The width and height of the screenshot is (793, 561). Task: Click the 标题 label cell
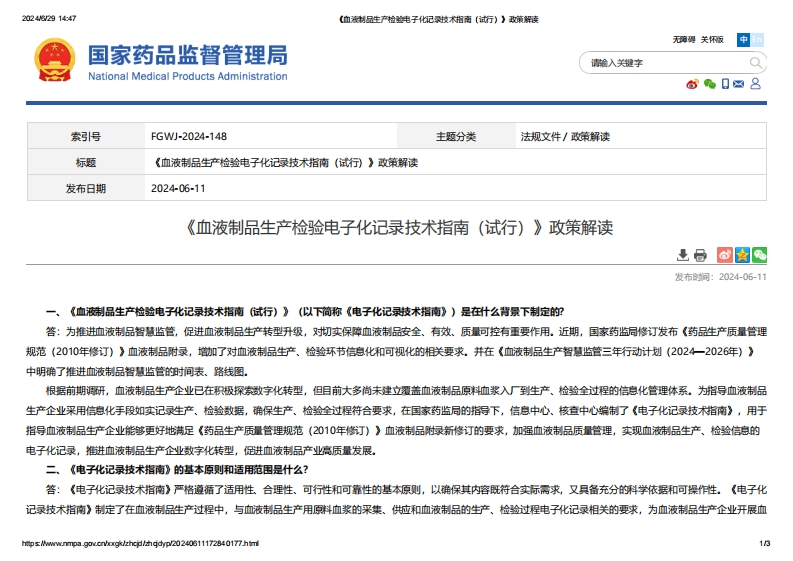(x=86, y=162)
